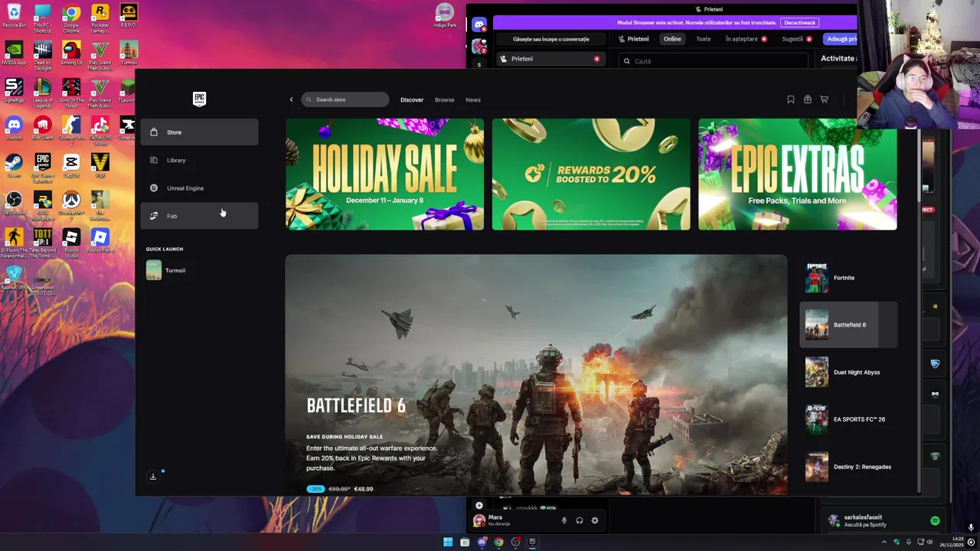Open the Windows Start button
This screenshot has height=551, width=980.
click(x=448, y=543)
